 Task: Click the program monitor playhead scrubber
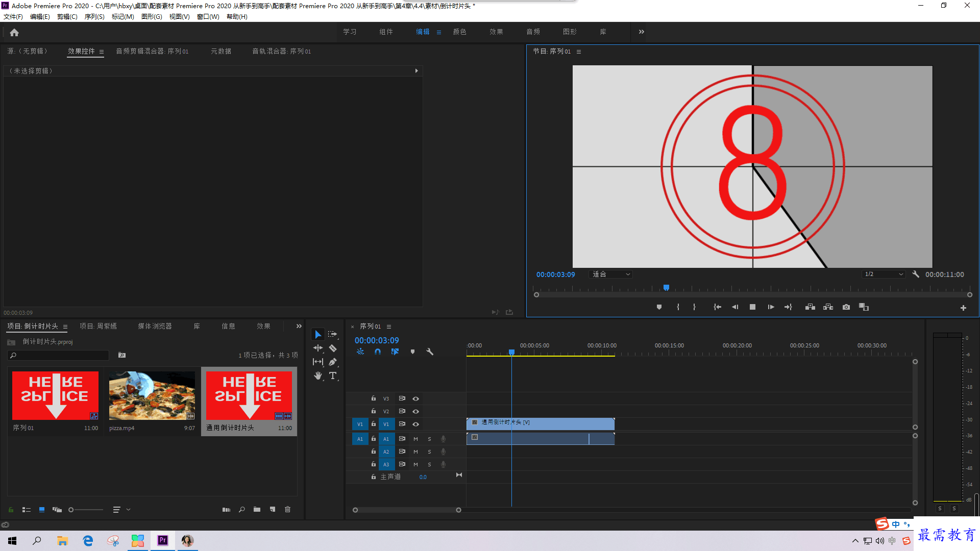tap(666, 288)
